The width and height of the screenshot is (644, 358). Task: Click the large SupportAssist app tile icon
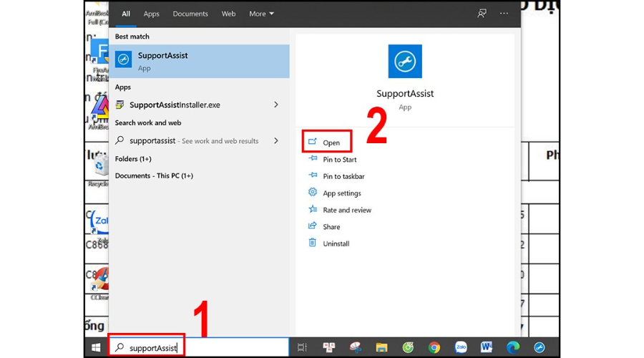pos(405,62)
